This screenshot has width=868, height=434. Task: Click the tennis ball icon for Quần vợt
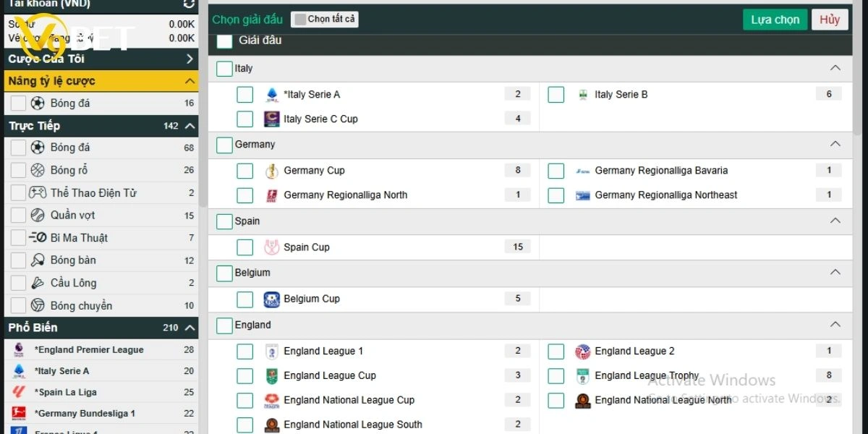tap(38, 215)
